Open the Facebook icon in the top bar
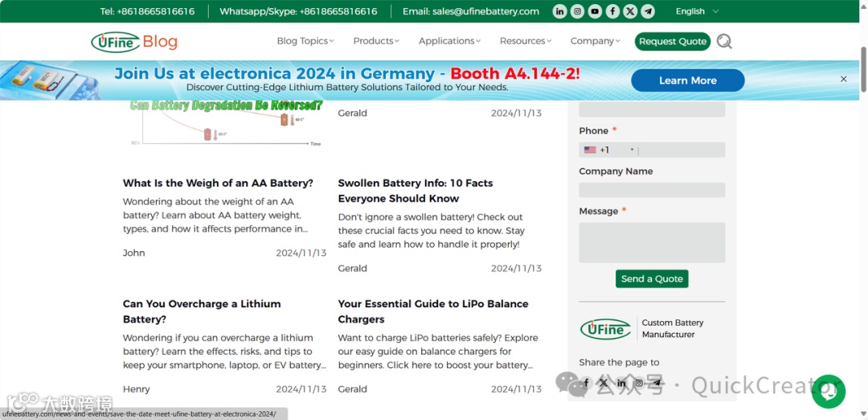Viewport: 868px width, 420px height. [612, 11]
